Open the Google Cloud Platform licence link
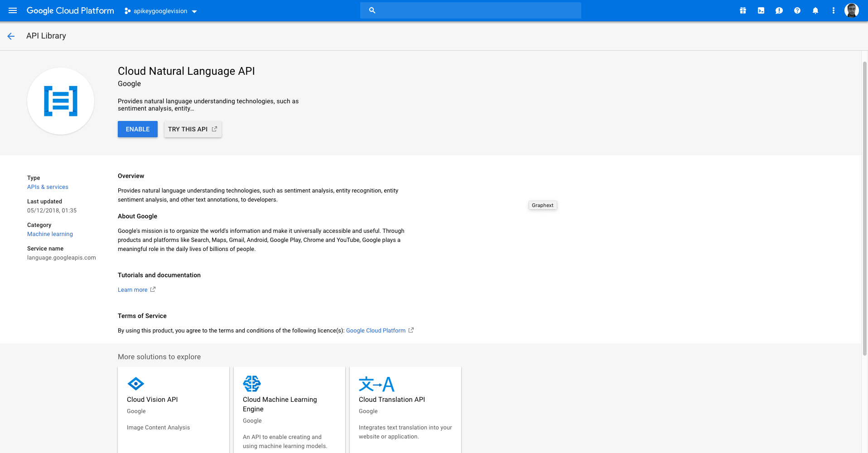868x453 pixels. point(376,331)
